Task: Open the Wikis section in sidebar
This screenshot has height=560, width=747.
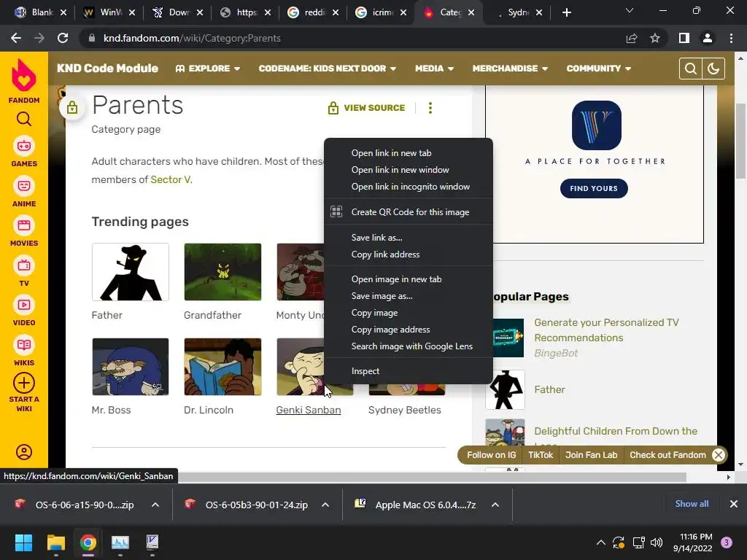Action: [x=24, y=351]
